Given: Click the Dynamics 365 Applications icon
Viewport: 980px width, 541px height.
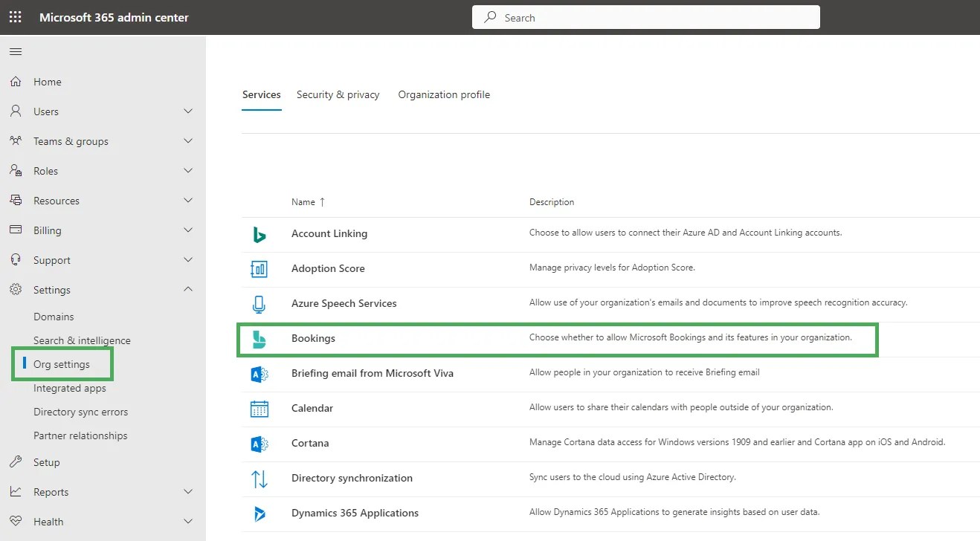Looking at the screenshot, I should [260, 513].
